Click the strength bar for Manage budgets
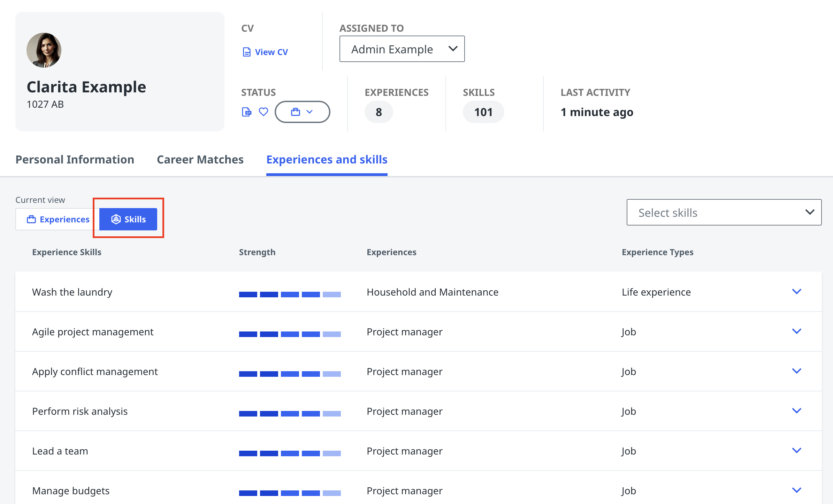This screenshot has width=833, height=504. 290,493
